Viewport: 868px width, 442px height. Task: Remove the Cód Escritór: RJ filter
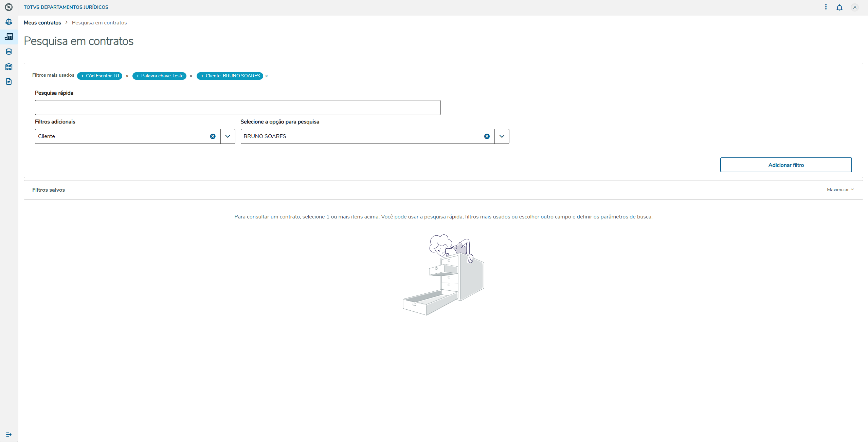(x=127, y=76)
